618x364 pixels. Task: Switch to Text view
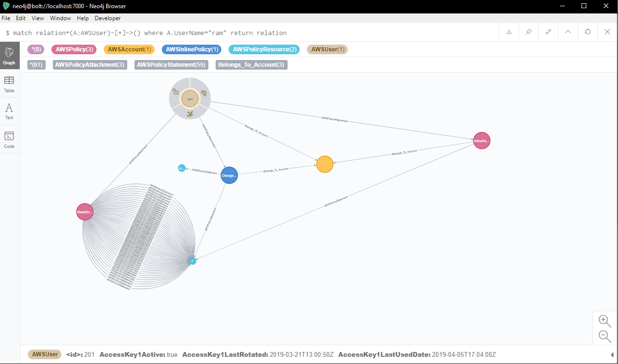[10, 111]
